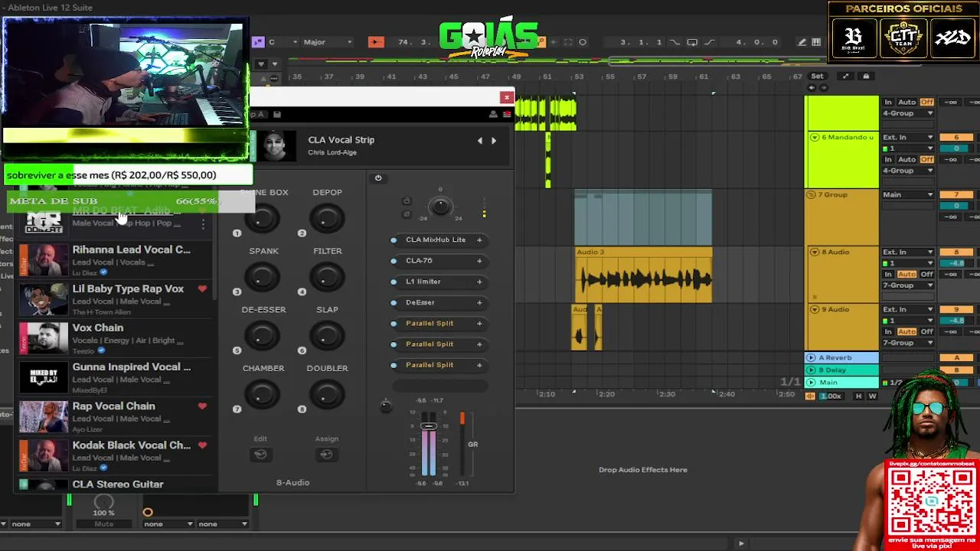Click the locator next arrow under Set
980x551 pixels.
coord(822,87)
